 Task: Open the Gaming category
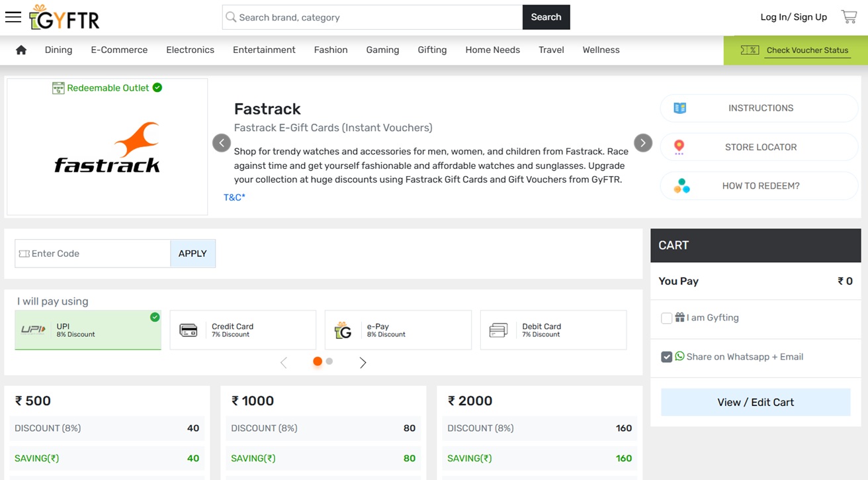pos(382,50)
